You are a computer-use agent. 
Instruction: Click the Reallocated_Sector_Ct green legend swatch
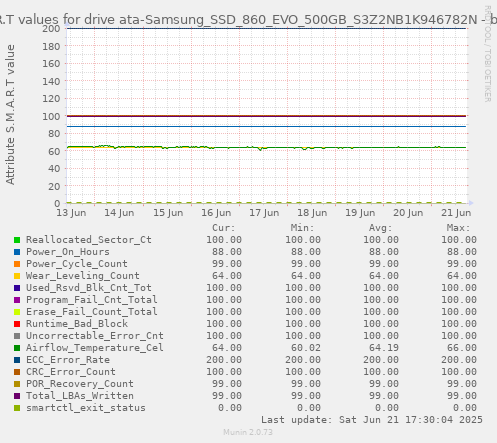click(x=17, y=240)
